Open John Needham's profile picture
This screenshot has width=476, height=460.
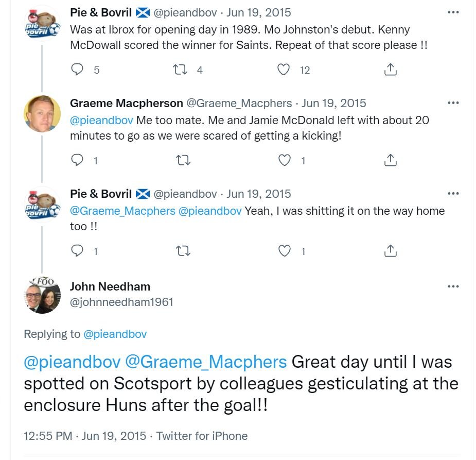coord(42,295)
